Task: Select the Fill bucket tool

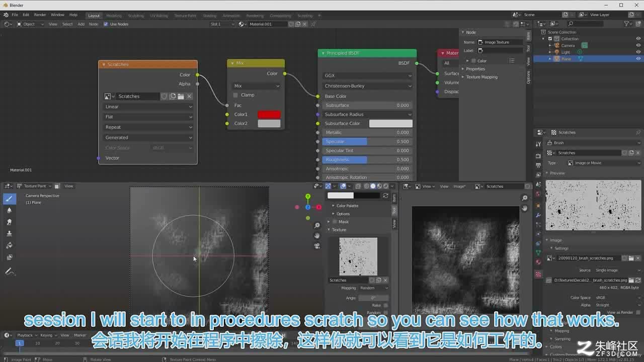Action: [x=9, y=245]
